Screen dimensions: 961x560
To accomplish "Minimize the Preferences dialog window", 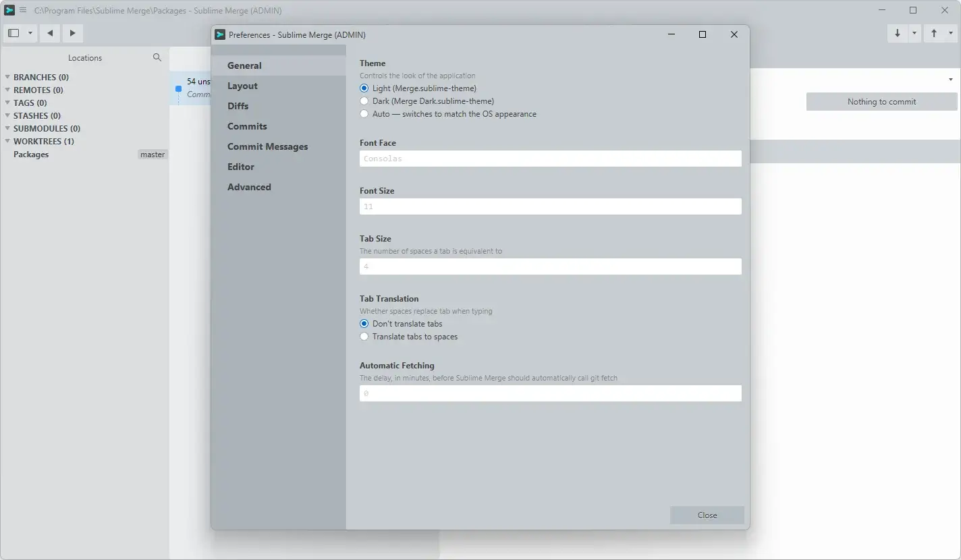I will coord(671,34).
